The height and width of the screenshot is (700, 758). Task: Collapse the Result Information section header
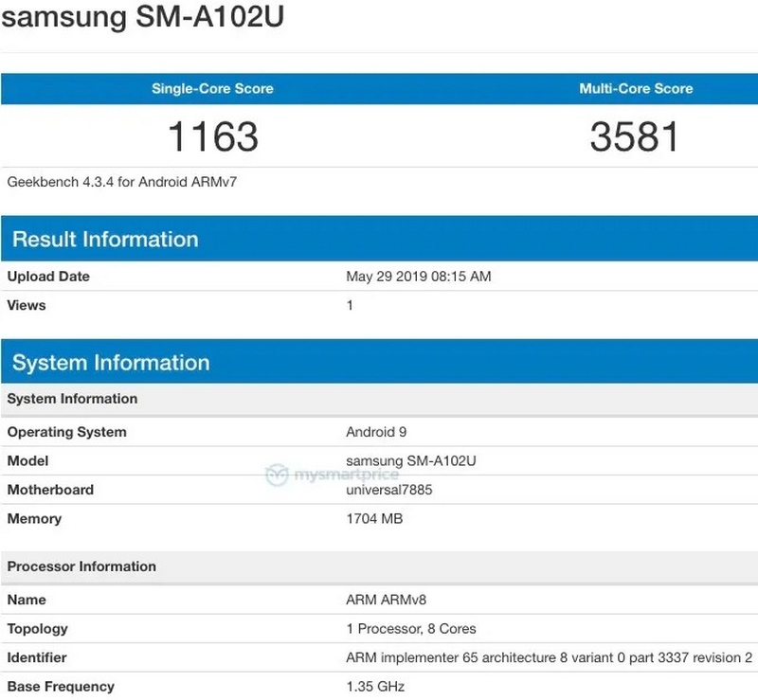point(106,239)
